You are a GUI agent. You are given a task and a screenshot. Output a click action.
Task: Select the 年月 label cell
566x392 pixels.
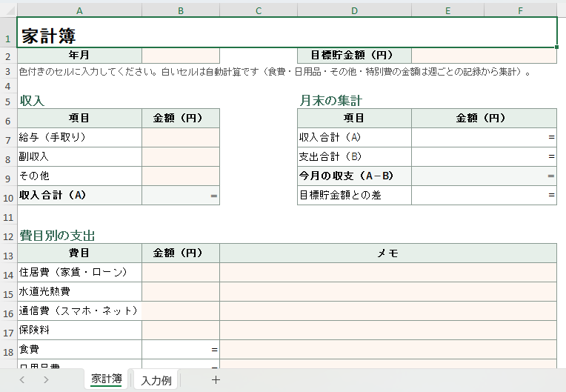click(x=79, y=56)
